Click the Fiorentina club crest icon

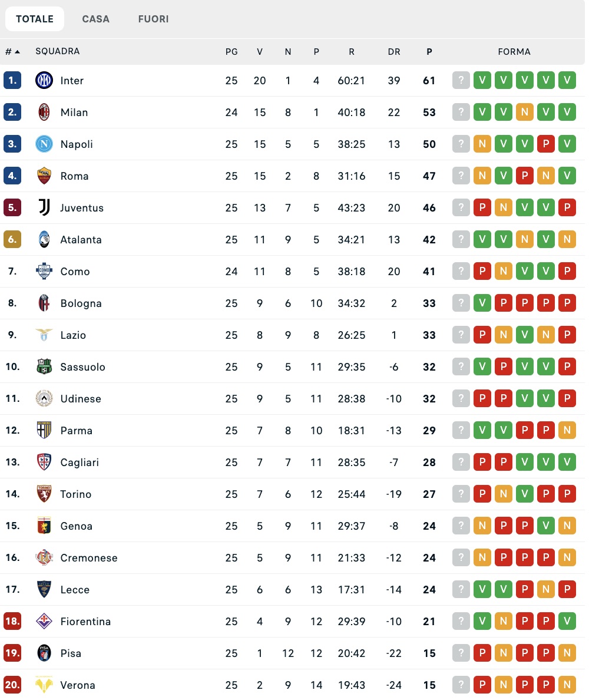tap(44, 622)
